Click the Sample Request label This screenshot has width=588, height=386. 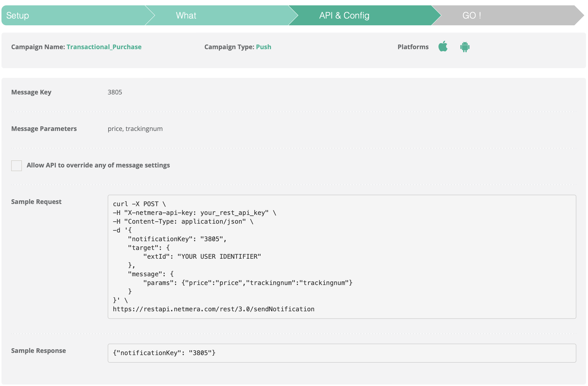(36, 202)
